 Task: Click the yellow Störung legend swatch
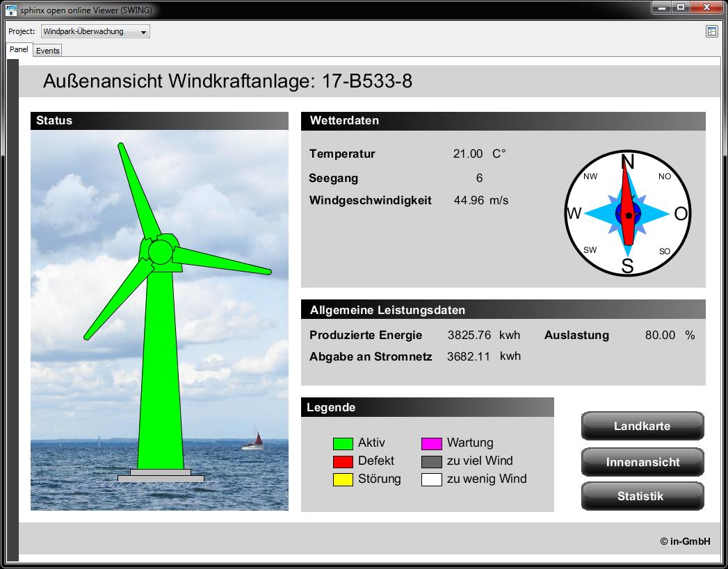click(x=343, y=479)
